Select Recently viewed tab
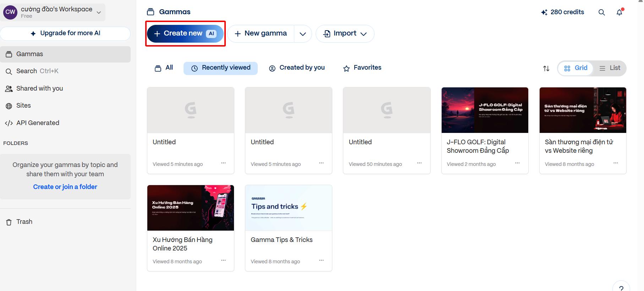 tap(220, 68)
